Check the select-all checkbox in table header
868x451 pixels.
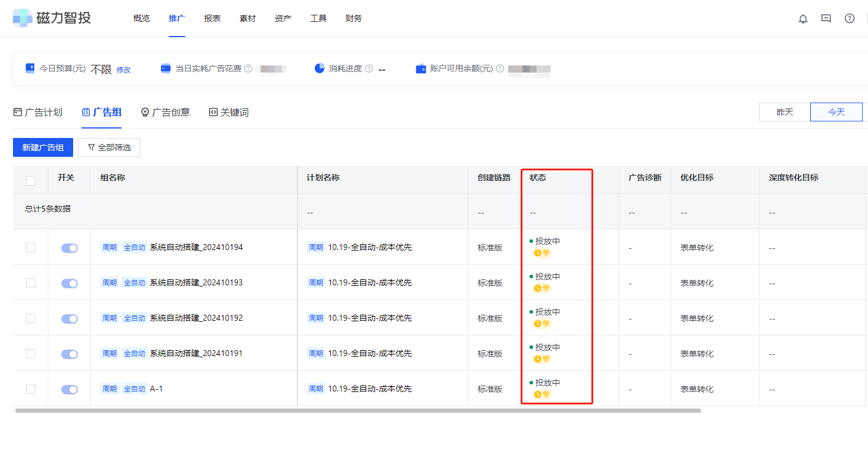31,180
